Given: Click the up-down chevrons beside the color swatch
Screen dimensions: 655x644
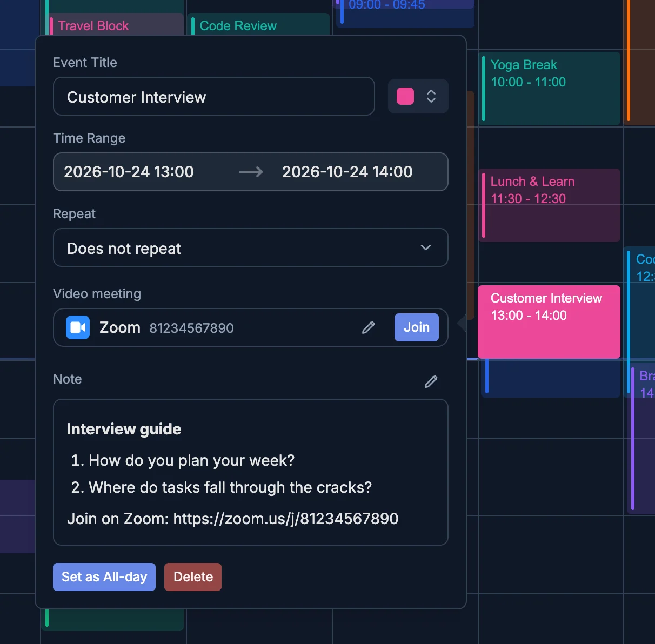Looking at the screenshot, I should coord(431,96).
